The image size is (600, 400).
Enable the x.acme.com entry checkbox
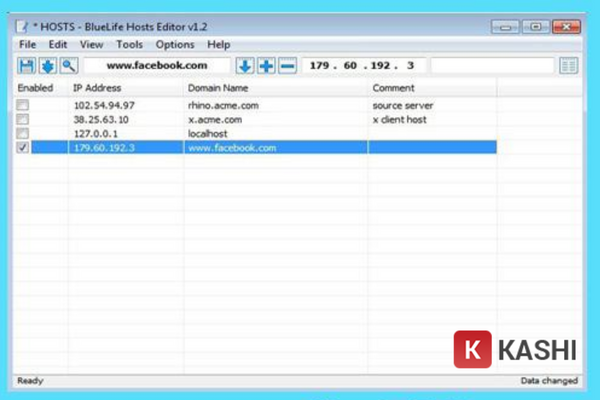(23, 119)
